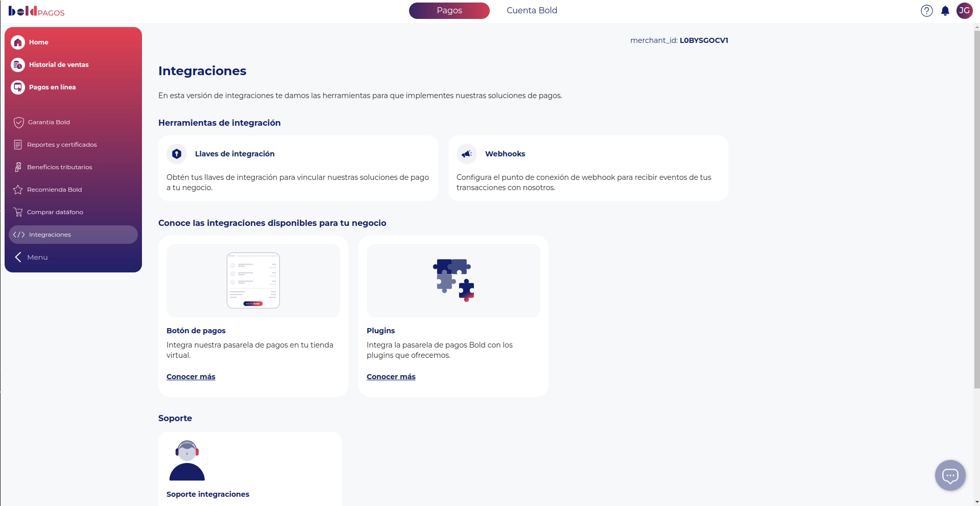Click the Beneficios tributarios icon
Viewport: 980px width, 506px height.
[x=18, y=167]
